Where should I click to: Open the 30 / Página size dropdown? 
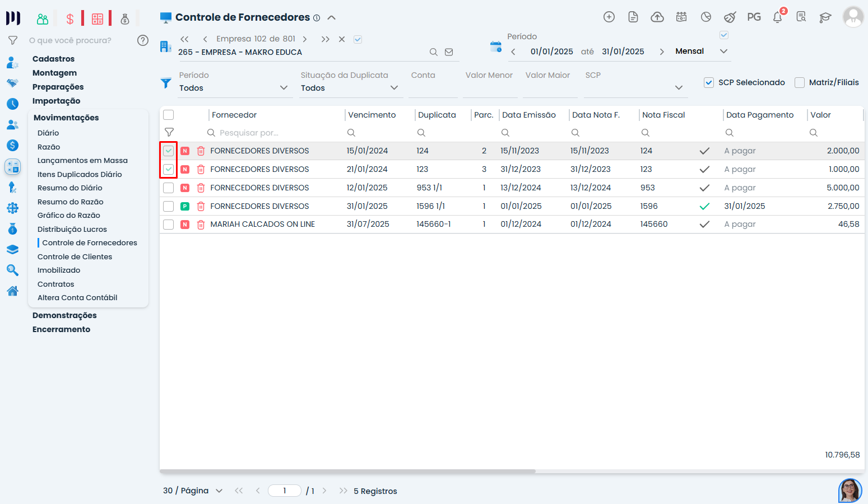pyautogui.click(x=193, y=491)
